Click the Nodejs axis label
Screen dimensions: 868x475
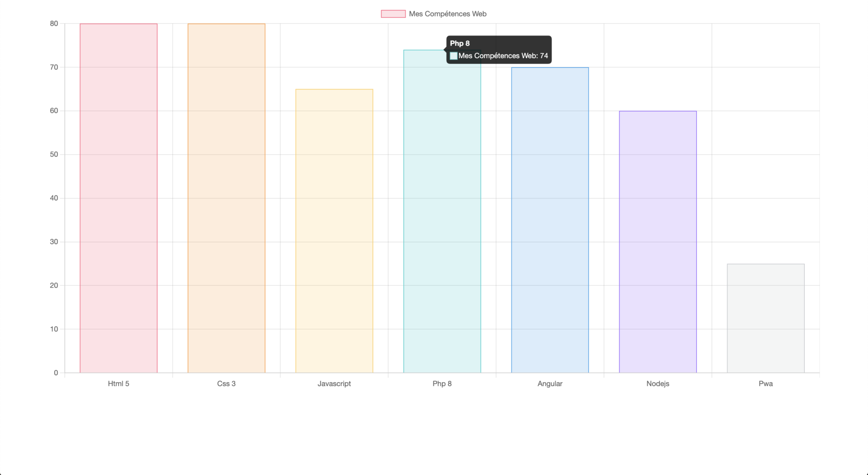[x=658, y=384]
